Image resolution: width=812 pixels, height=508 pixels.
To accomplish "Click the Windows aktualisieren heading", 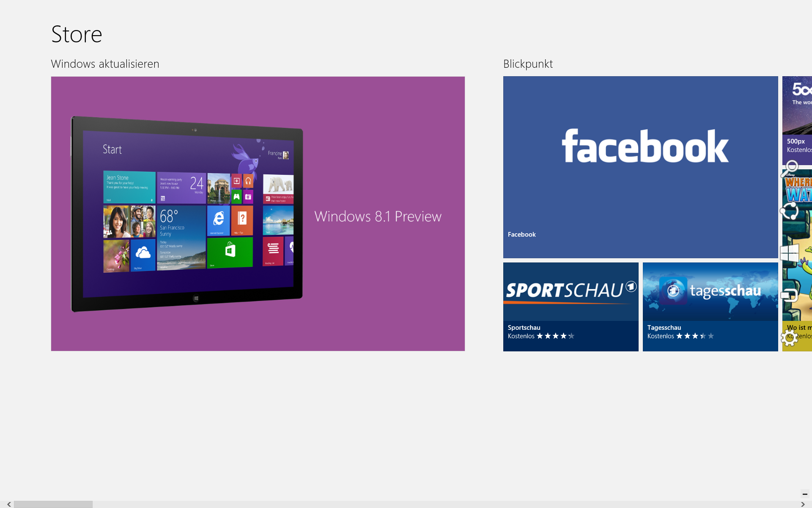I will [x=105, y=64].
